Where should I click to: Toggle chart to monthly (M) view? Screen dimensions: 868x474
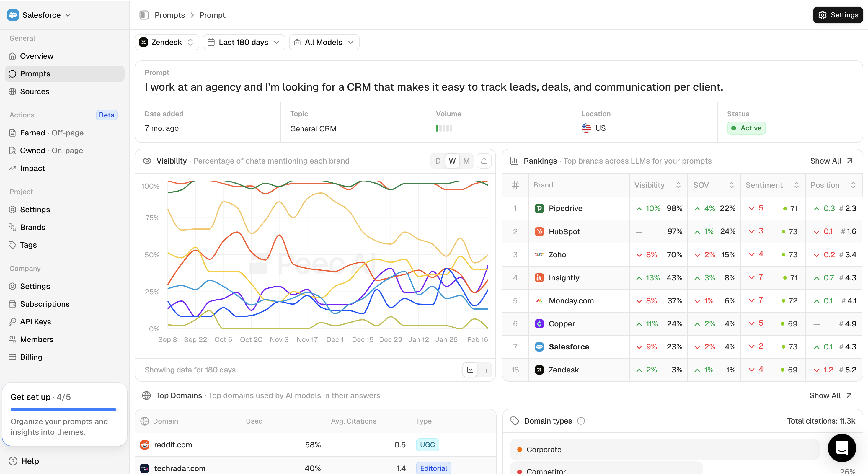point(466,161)
